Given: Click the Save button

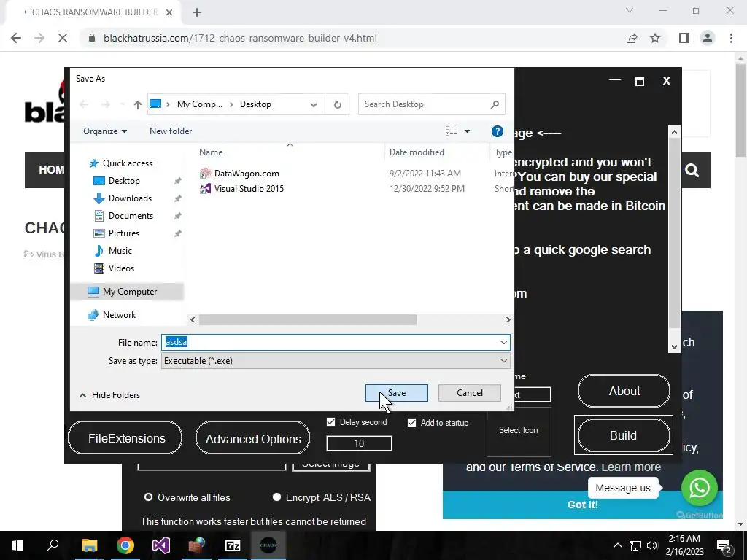Looking at the screenshot, I should coord(397,393).
